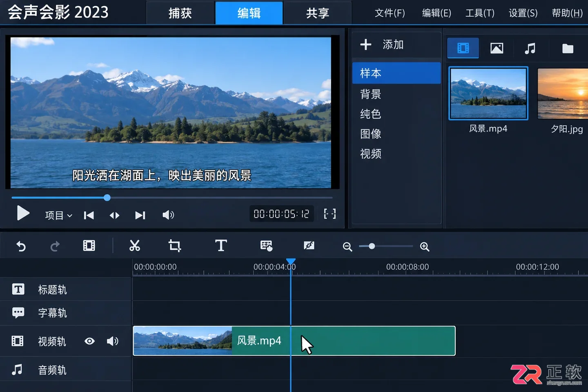Switch to the 共享 tab
588x392 pixels.
318,13
